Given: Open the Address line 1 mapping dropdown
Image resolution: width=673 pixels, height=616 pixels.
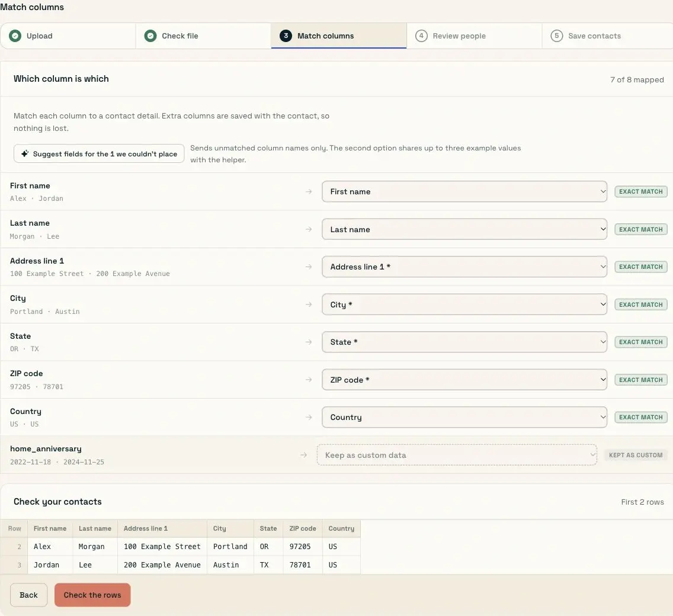Looking at the screenshot, I should click(x=464, y=267).
